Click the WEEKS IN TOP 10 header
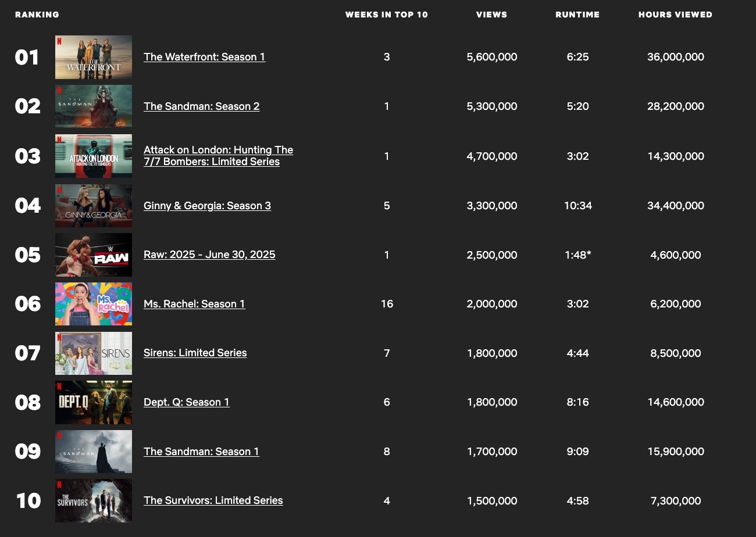The image size is (756, 537). coord(386,15)
